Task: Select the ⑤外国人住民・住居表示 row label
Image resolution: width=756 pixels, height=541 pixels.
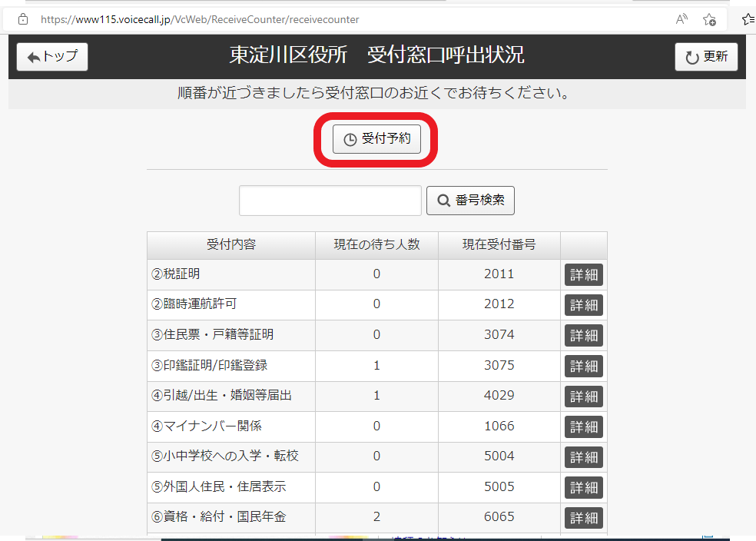Action: click(218, 487)
